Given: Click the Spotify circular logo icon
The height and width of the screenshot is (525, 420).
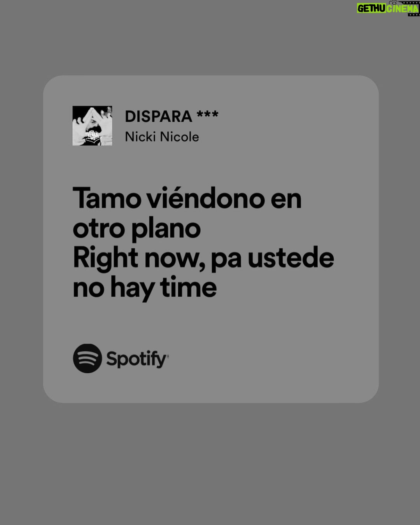Looking at the screenshot, I should (87, 358).
